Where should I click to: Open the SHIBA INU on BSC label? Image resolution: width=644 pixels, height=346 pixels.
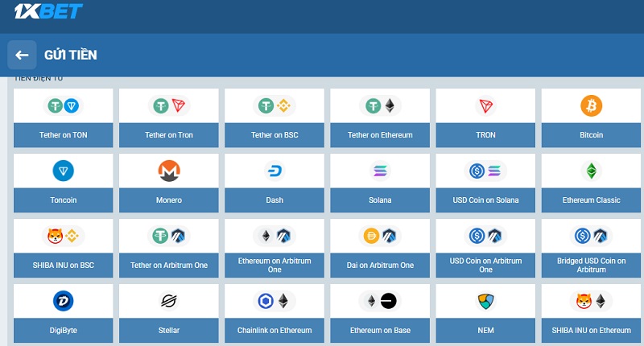click(x=64, y=266)
